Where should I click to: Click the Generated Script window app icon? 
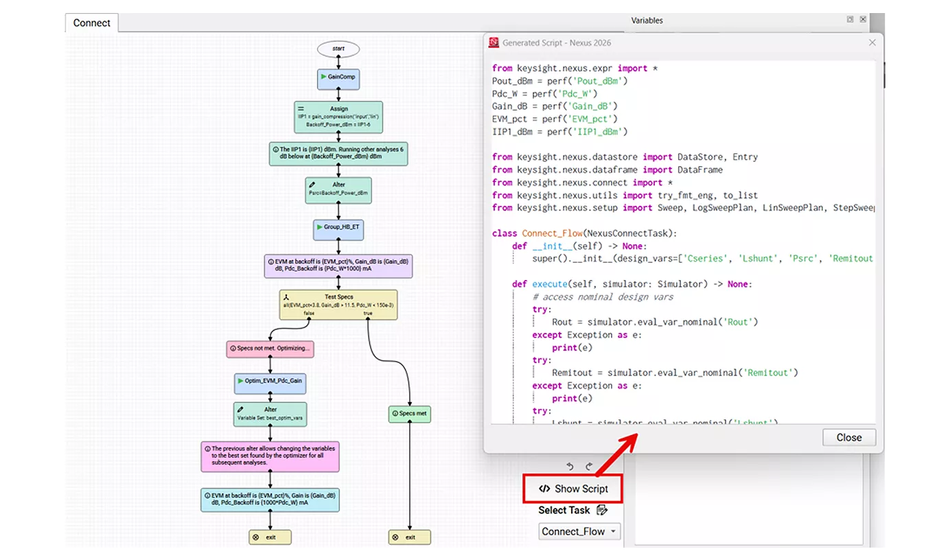pos(494,43)
